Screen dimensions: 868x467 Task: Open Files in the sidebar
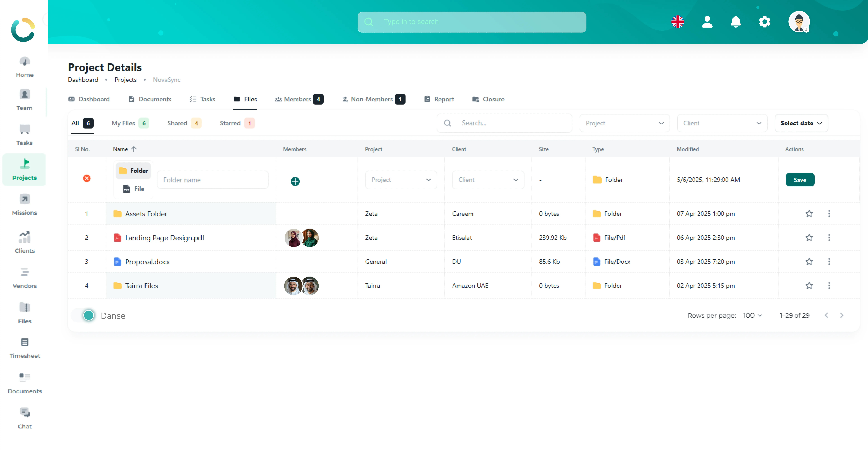pos(25,313)
